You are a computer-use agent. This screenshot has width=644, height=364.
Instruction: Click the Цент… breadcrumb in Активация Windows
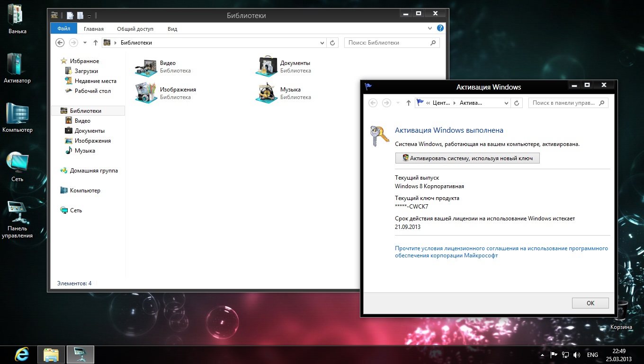point(441,103)
